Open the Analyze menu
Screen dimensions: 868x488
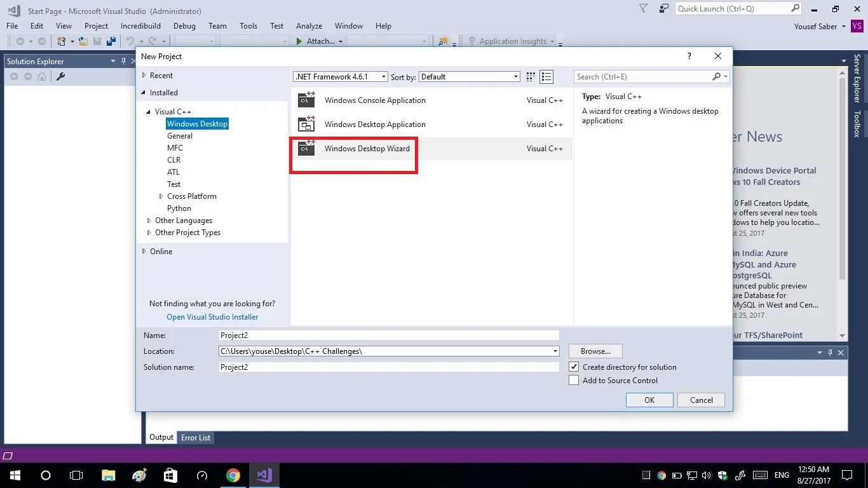pyautogui.click(x=309, y=26)
